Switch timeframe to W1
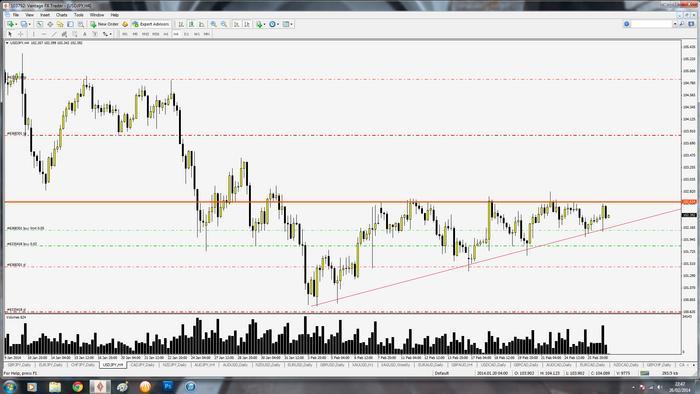Viewport: 700px width, 394px height. tap(196, 34)
